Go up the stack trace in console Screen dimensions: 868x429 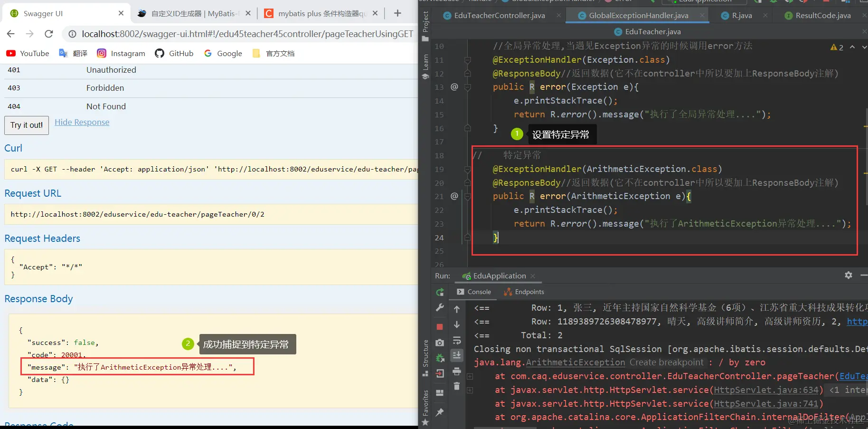tap(457, 309)
